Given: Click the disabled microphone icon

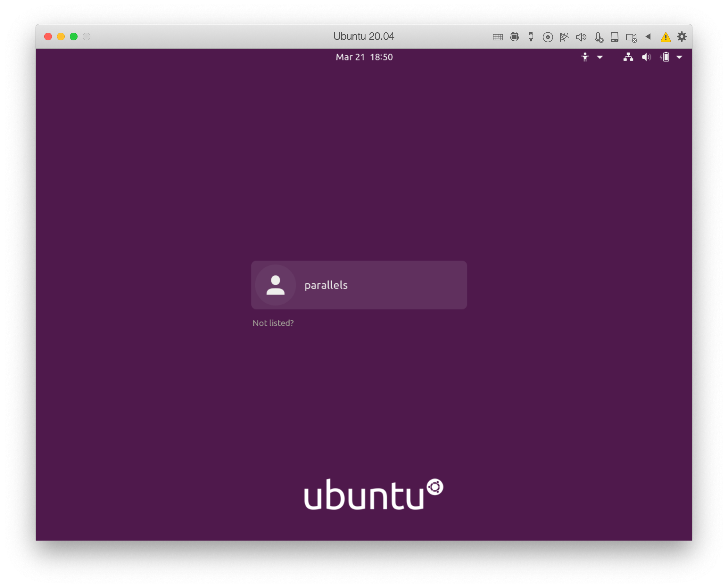Looking at the screenshot, I should click(x=599, y=37).
